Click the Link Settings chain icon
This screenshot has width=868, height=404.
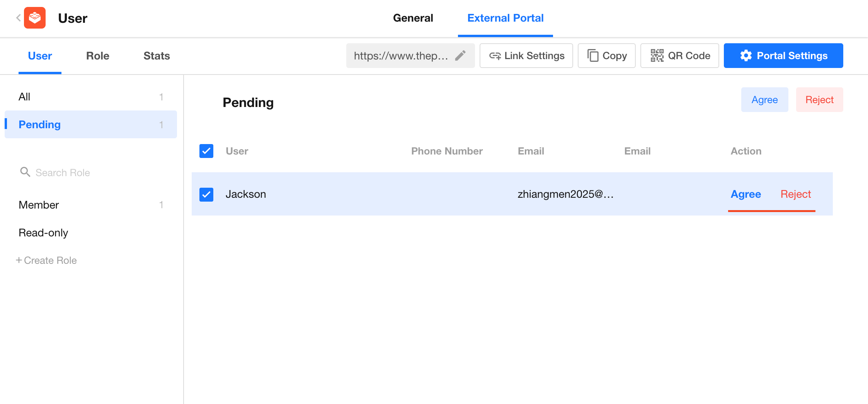click(x=495, y=56)
